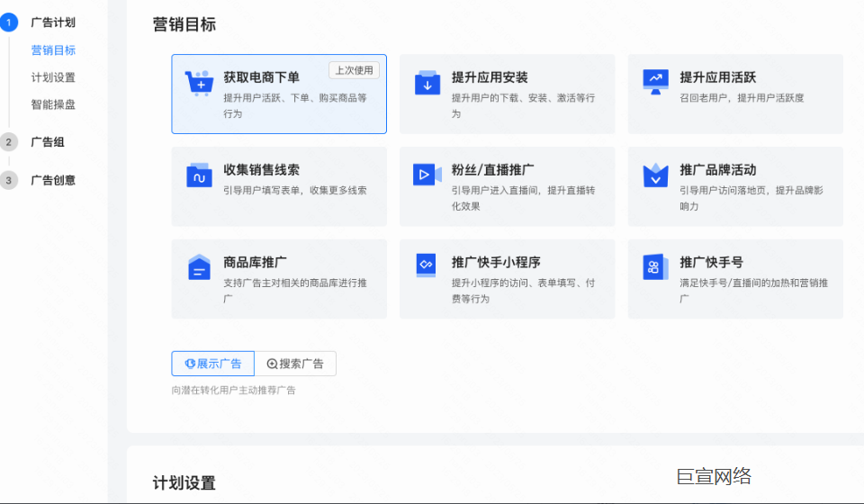Choose 商品库推广 marketing goal title
Image resolution: width=864 pixels, height=504 pixels.
(255, 263)
